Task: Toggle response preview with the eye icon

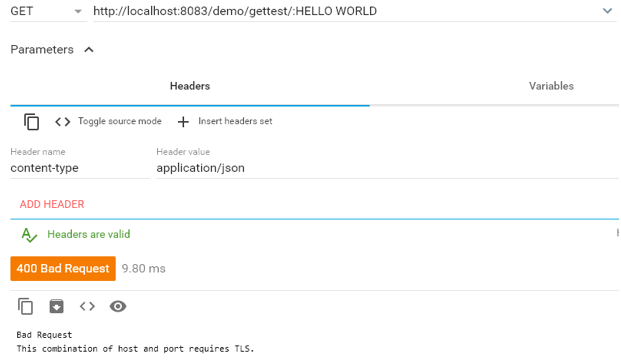Action: coord(118,306)
